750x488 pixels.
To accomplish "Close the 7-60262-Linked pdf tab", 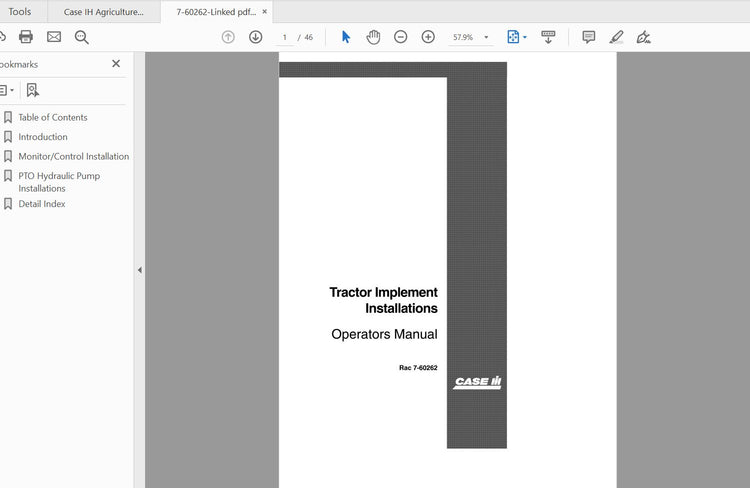I will [265, 11].
